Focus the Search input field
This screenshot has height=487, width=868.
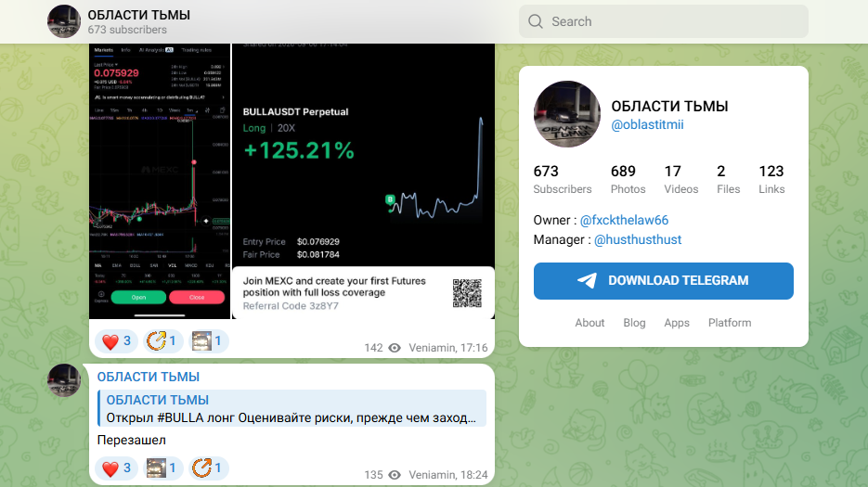click(663, 21)
